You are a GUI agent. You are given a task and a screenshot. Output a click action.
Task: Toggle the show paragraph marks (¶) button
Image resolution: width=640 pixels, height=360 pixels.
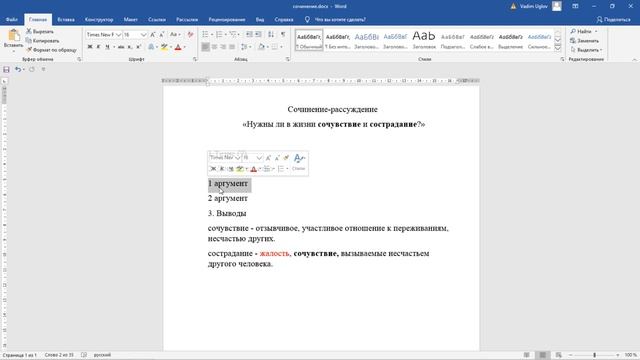pyautogui.click(x=283, y=35)
